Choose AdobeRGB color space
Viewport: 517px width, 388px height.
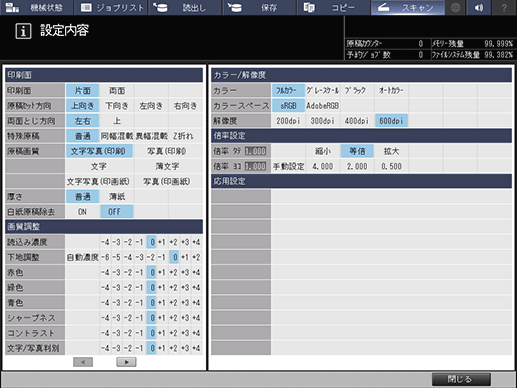coord(322,106)
